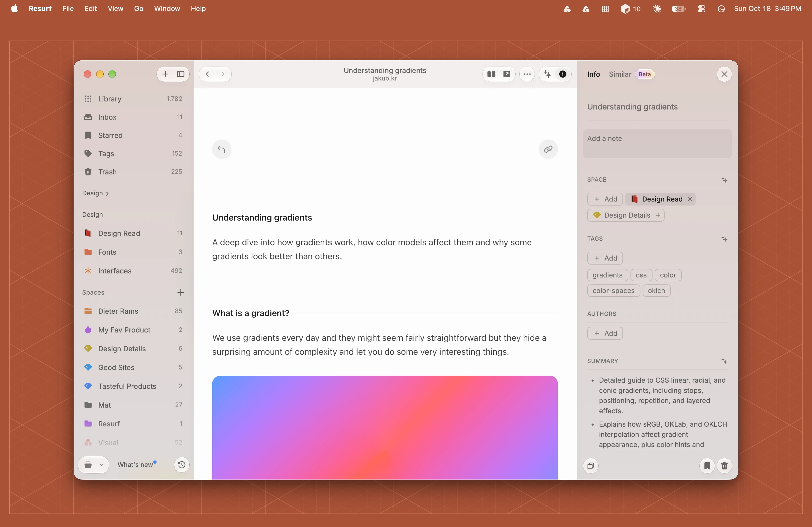The height and width of the screenshot is (527, 812).
Task: Remove Design Read space from item
Action: tap(690, 199)
